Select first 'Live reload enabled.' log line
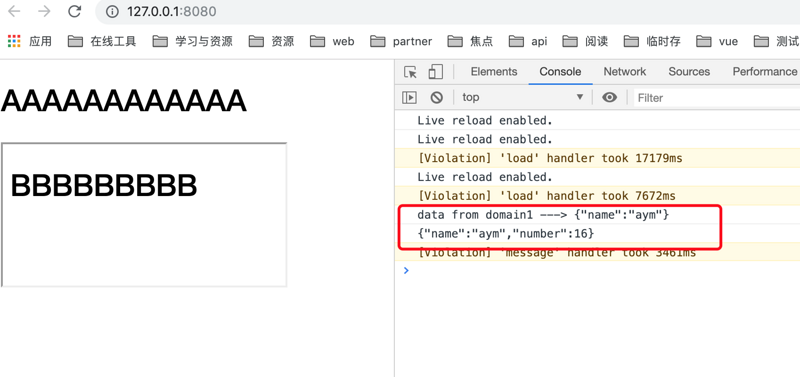 [x=597, y=121]
